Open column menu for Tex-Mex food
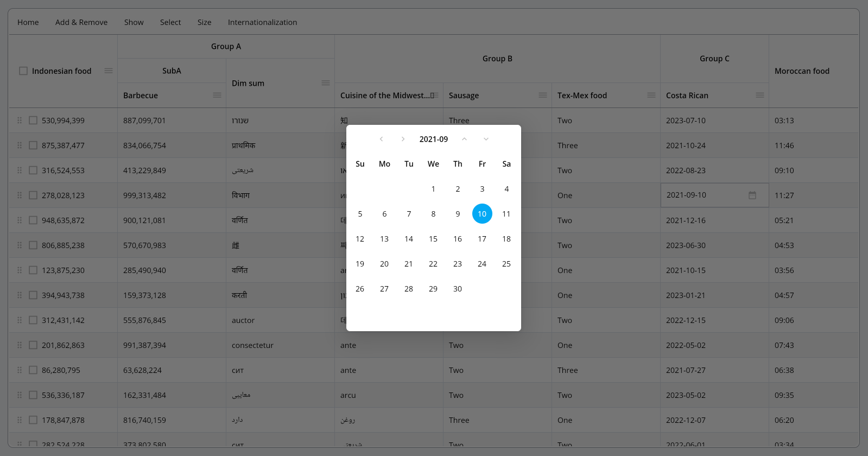The width and height of the screenshot is (868, 456). pyautogui.click(x=651, y=96)
